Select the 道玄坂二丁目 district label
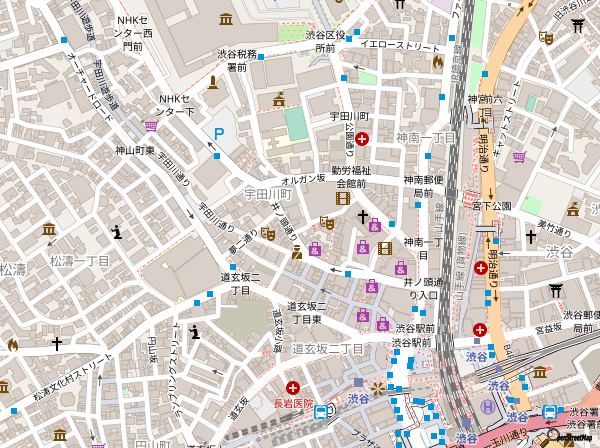 click(327, 348)
